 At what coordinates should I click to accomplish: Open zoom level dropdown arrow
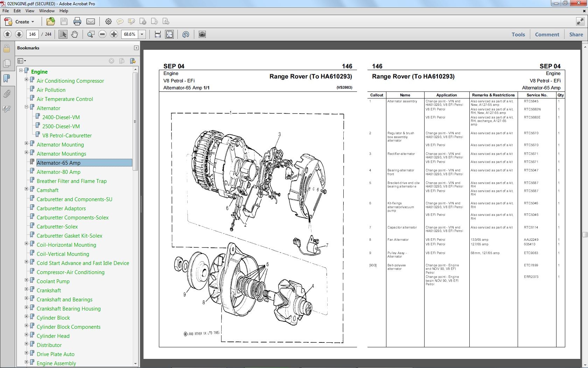(x=142, y=34)
